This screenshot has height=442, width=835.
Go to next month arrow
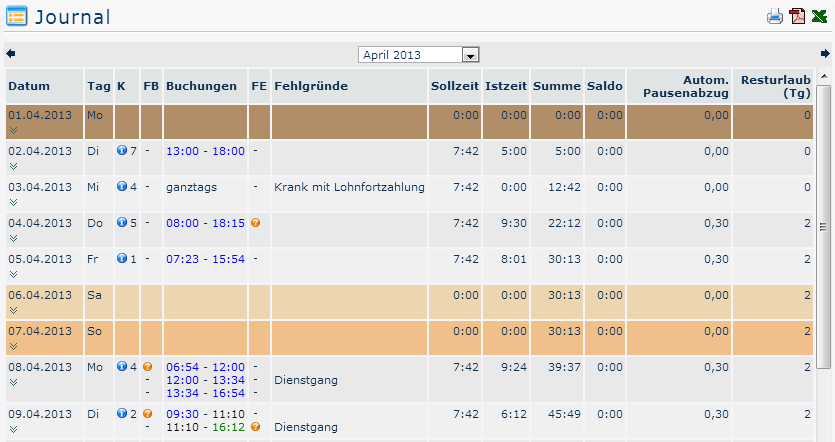(x=825, y=54)
